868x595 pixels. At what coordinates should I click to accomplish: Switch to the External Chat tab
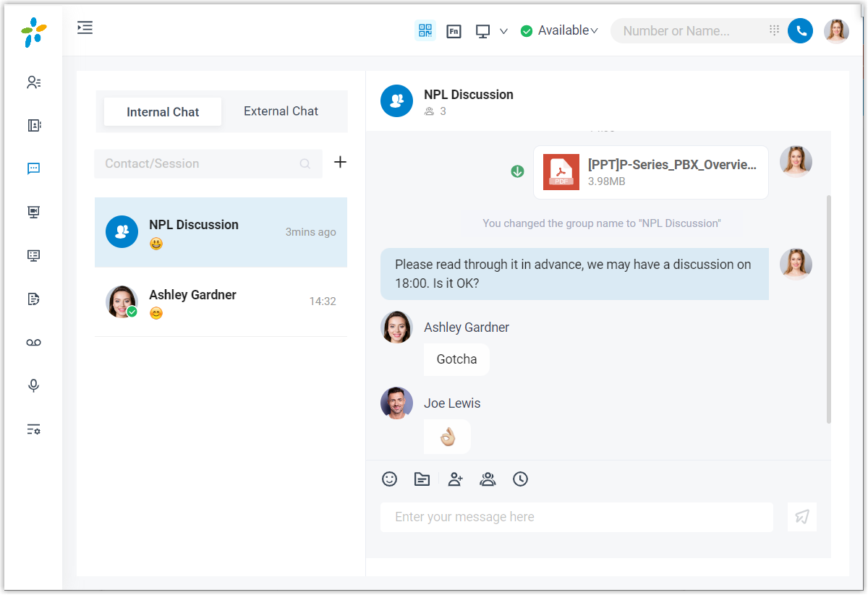pos(281,111)
